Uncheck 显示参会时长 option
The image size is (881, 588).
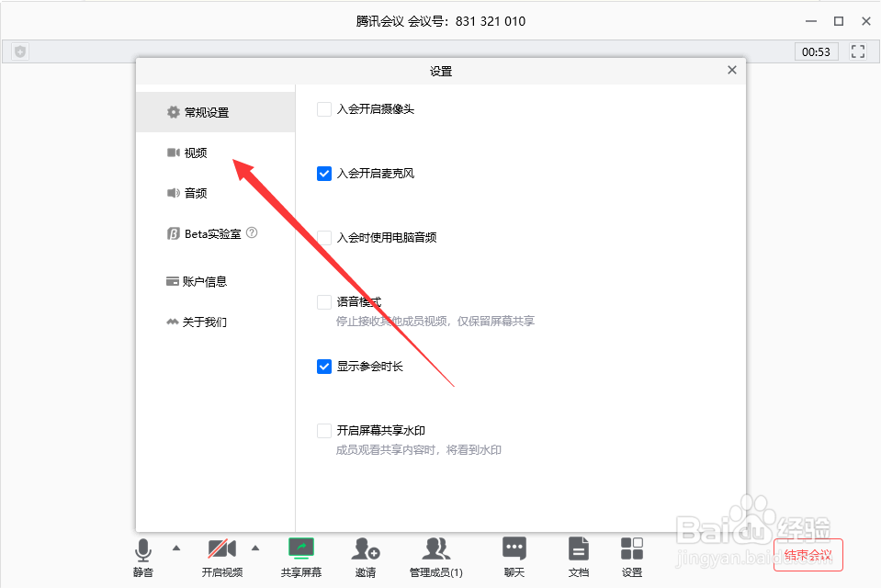click(x=323, y=366)
